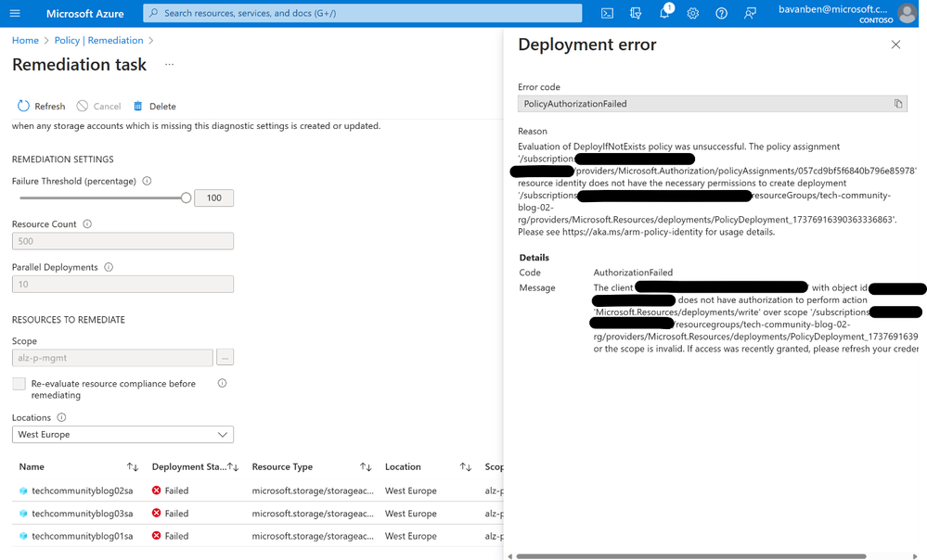Open resource techcommunityblog01sa
Image resolution: width=927 pixels, height=560 pixels.
tap(83, 536)
